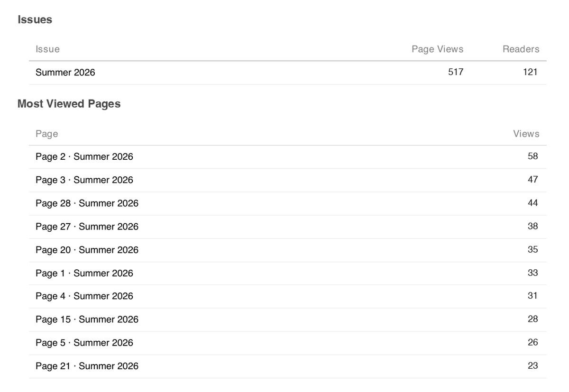This screenshot has width=569, height=392.
Task: Select the 35 views value
Action: (x=532, y=249)
